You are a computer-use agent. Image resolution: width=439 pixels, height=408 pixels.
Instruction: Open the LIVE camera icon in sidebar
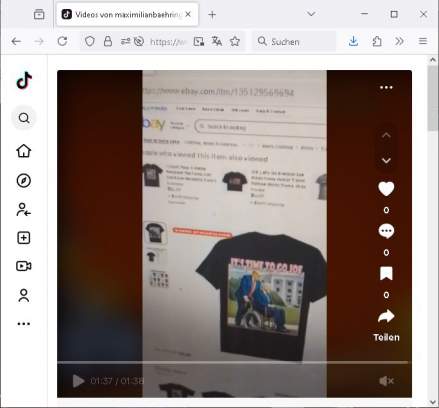click(x=24, y=266)
